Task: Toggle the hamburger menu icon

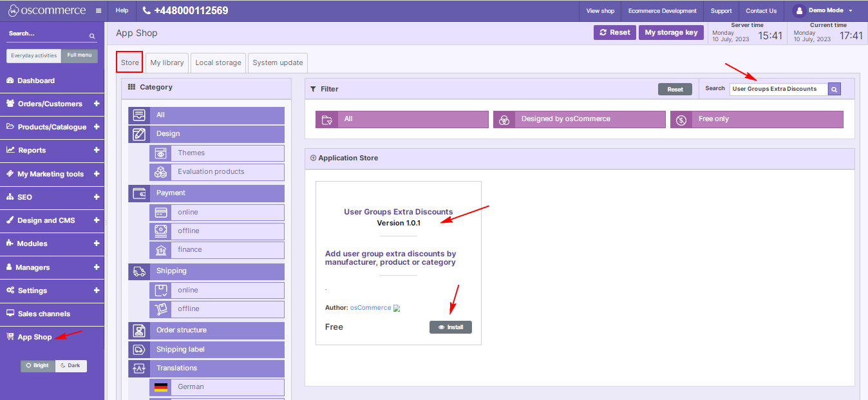Action: pyautogui.click(x=98, y=11)
